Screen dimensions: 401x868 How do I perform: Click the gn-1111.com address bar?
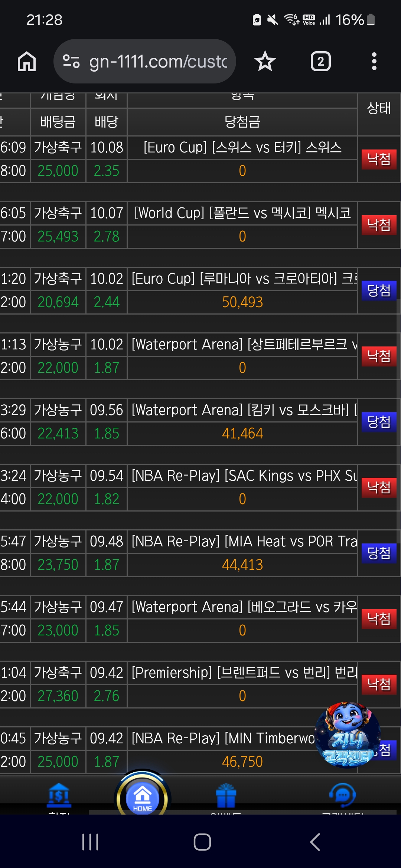click(x=158, y=61)
